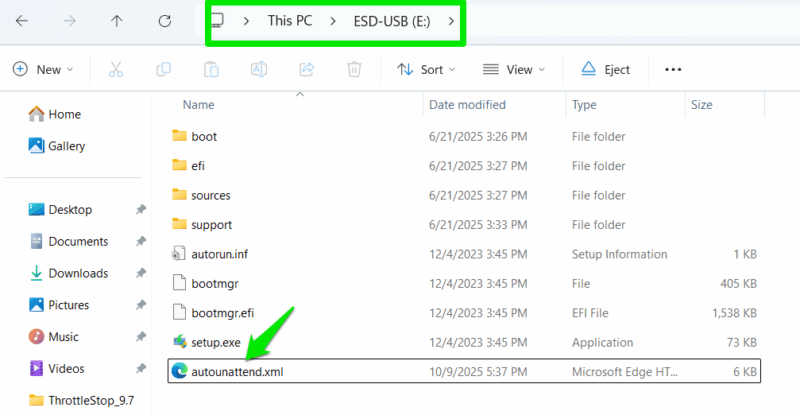Click the Paste clipboard icon
The height and width of the screenshot is (415, 800).
(211, 69)
